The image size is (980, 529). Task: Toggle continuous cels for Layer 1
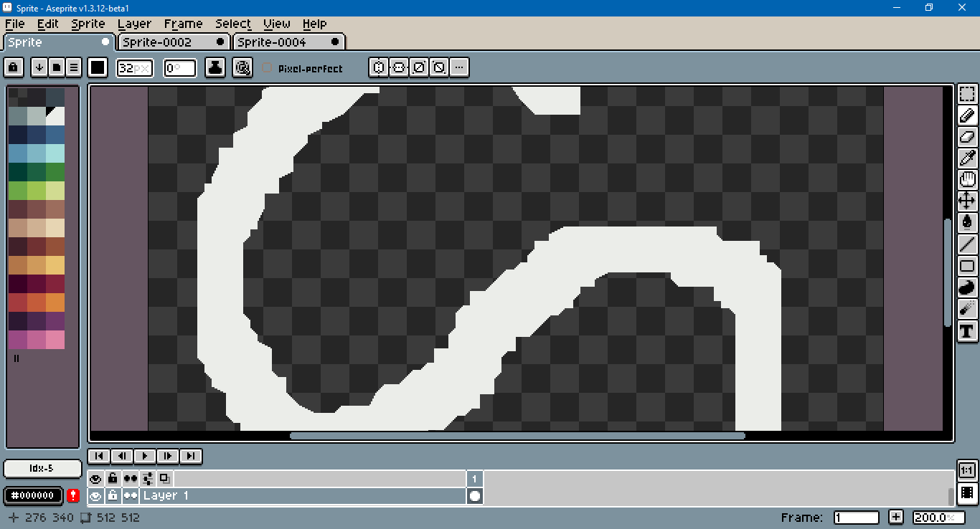point(131,495)
